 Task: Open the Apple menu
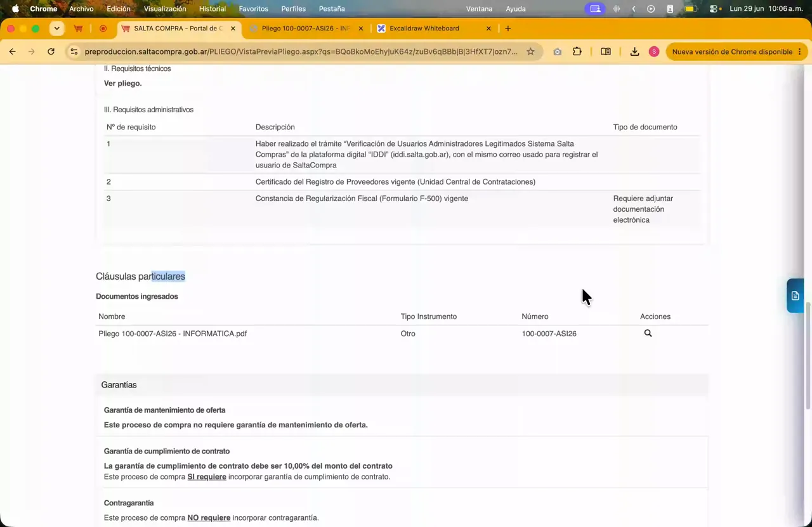[x=15, y=9]
